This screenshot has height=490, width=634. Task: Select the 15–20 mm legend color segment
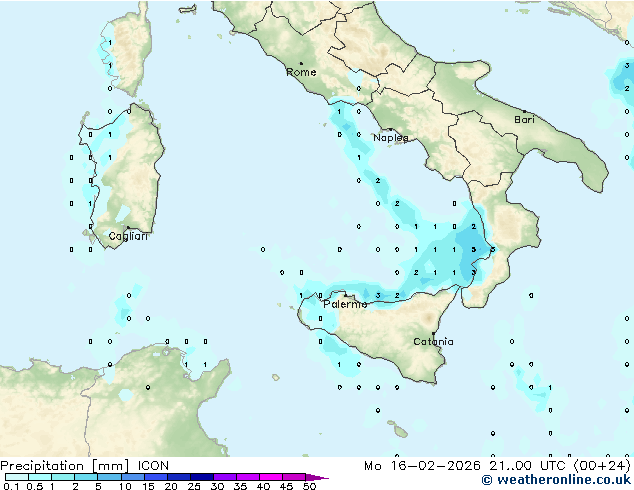tap(156, 477)
